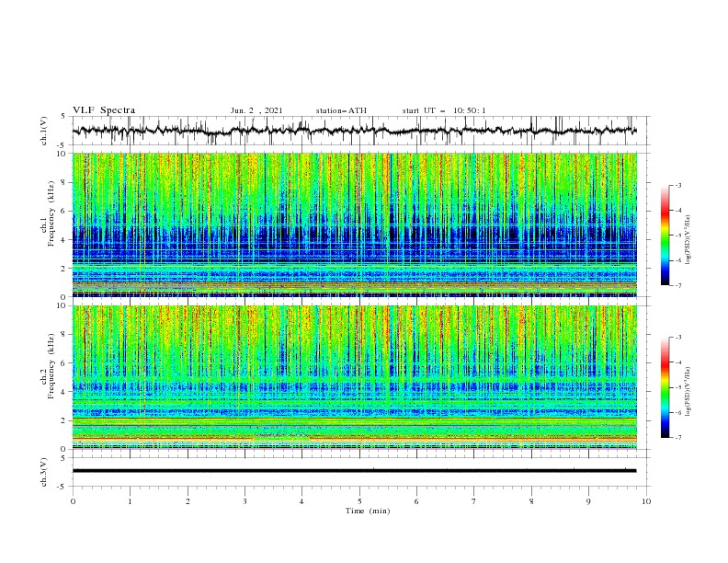This screenshot has height=563, width=728.
Task: Click inside the ch.2 spectrogram panel
Action: click(x=354, y=377)
